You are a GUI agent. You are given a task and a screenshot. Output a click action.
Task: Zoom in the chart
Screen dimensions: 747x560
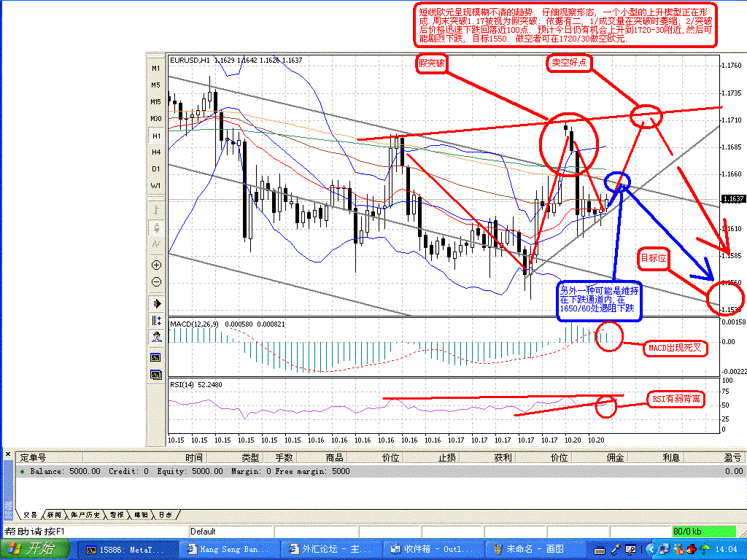(x=156, y=265)
